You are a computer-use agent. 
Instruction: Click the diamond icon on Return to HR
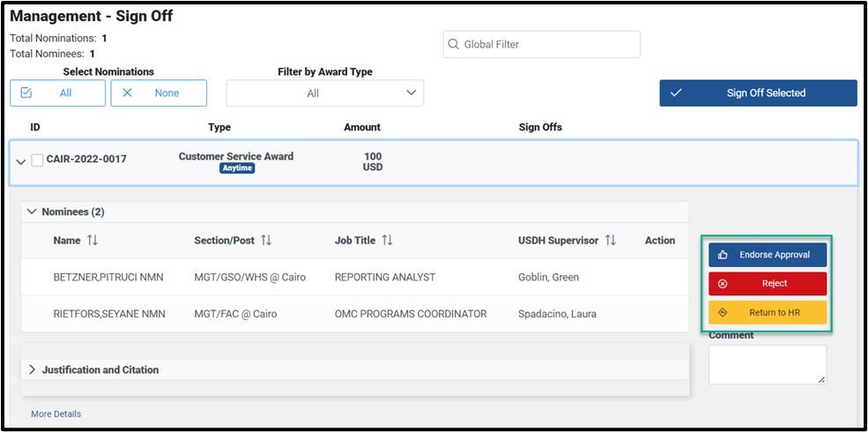click(723, 312)
